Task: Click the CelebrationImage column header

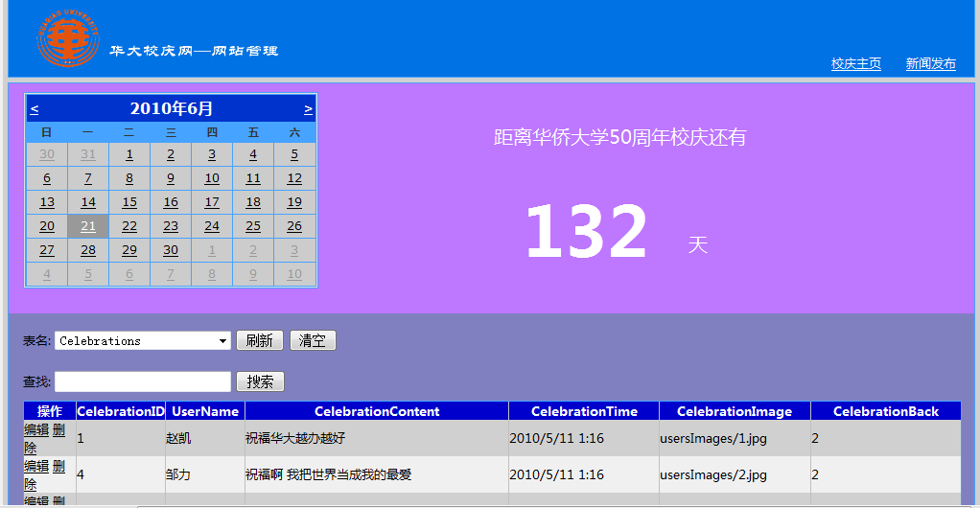Action: point(735,411)
